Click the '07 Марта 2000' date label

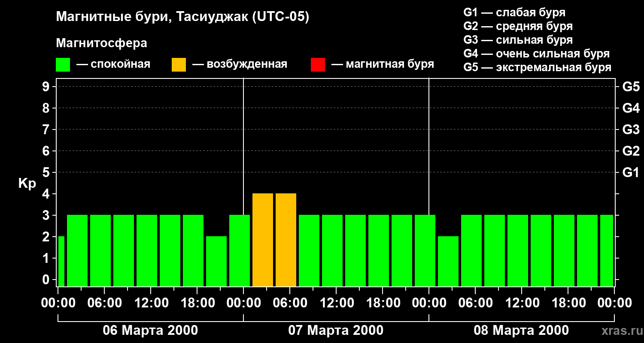pyautogui.click(x=336, y=331)
